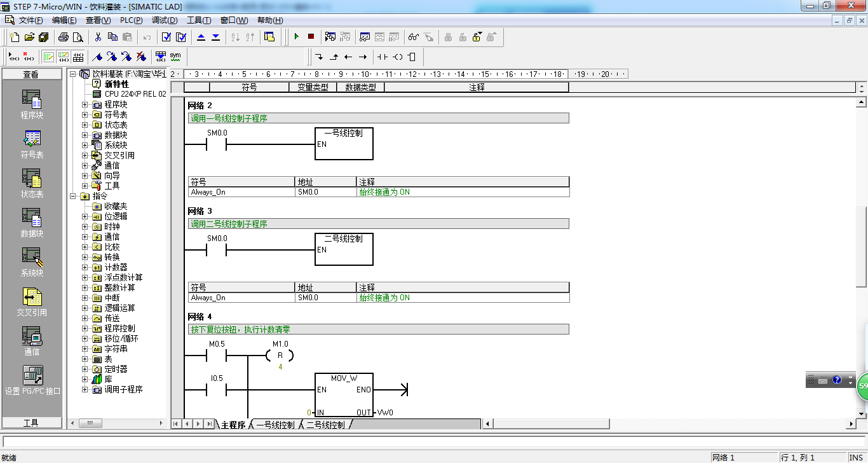The image size is (868, 463).
Task: Open a project with the folder icon
Action: coord(29,37)
